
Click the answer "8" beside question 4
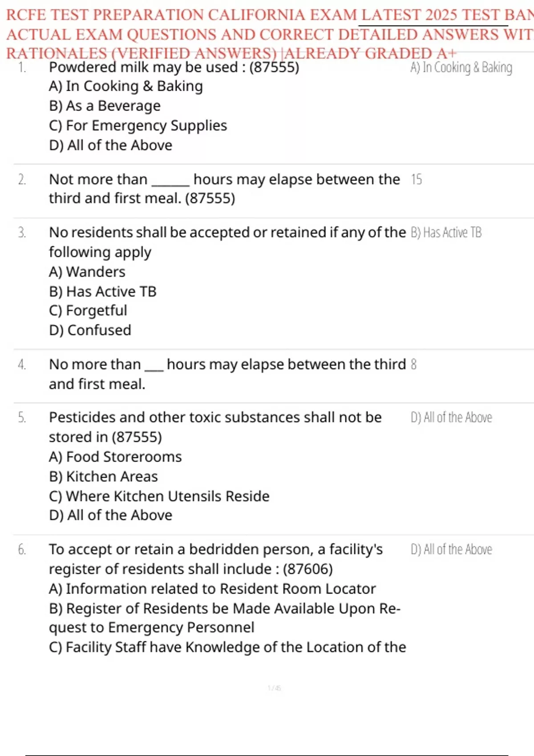[x=414, y=365]
